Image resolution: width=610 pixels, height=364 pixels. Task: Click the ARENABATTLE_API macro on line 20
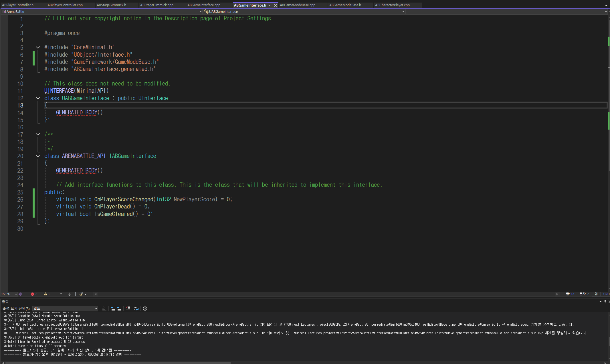click(x=84, y=156)
